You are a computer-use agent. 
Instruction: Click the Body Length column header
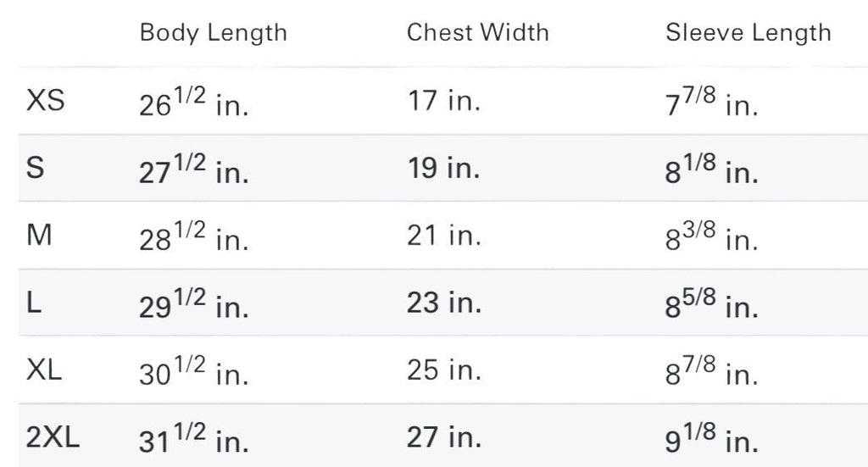click(213, 33)
